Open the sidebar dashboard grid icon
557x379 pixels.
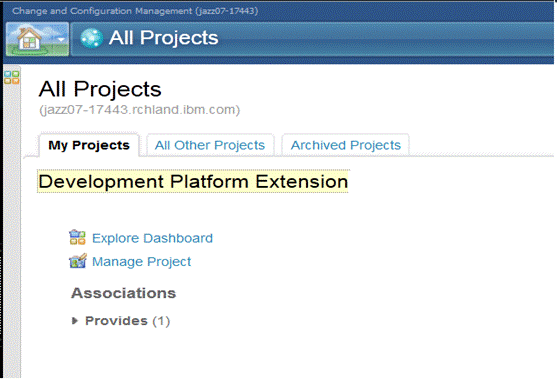pyautogui.click(x=12, y=77)
